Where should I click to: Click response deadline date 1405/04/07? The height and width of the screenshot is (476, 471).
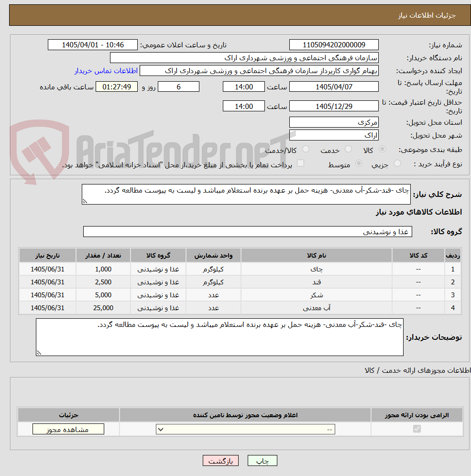(334, 87)
